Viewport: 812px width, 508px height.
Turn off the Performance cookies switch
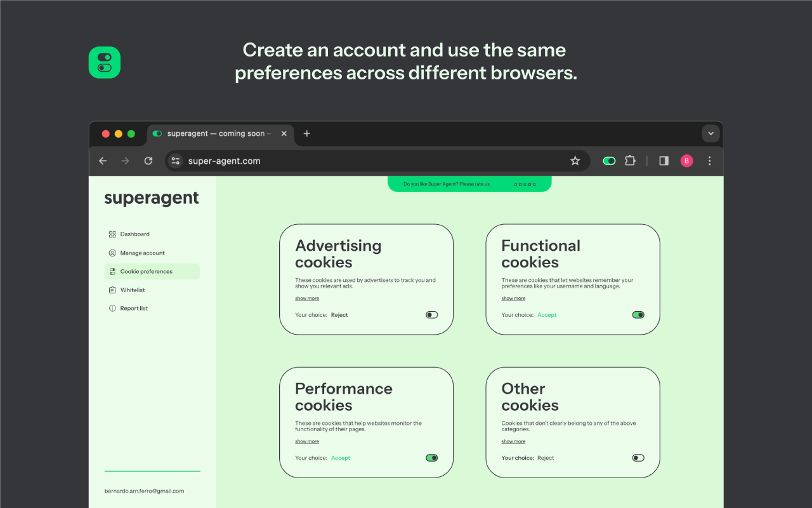pos(431,457)
